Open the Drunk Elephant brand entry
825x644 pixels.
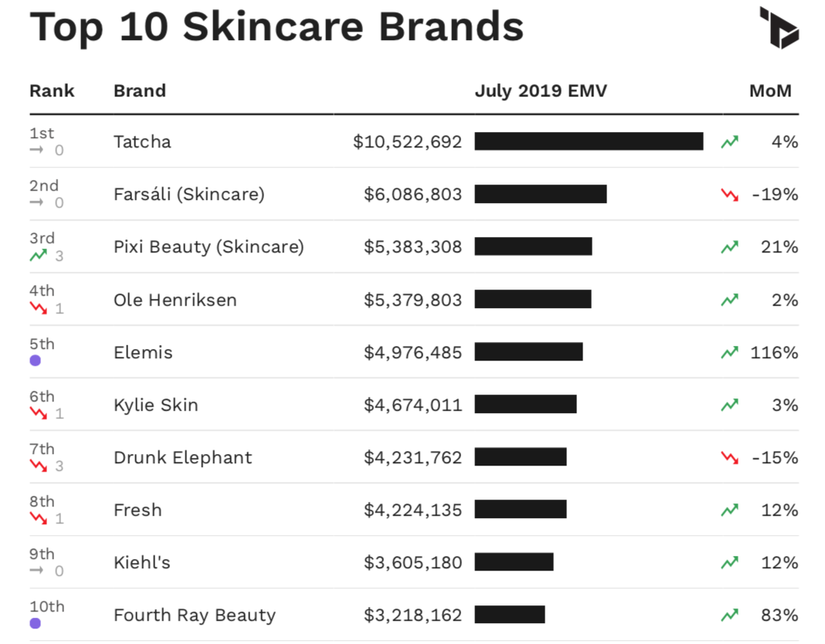click(x=182, y=458)
